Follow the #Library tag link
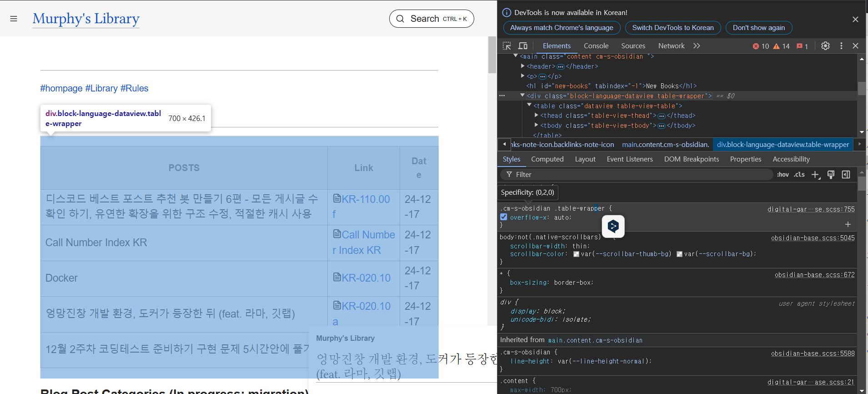 pyautogui.click(x=101, y=88)
